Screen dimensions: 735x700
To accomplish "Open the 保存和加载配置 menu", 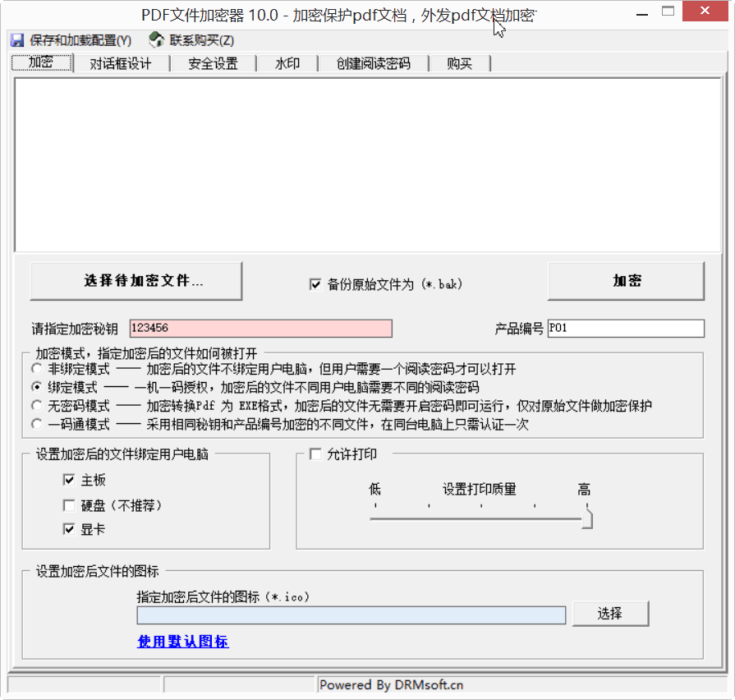I will [80, 40].
